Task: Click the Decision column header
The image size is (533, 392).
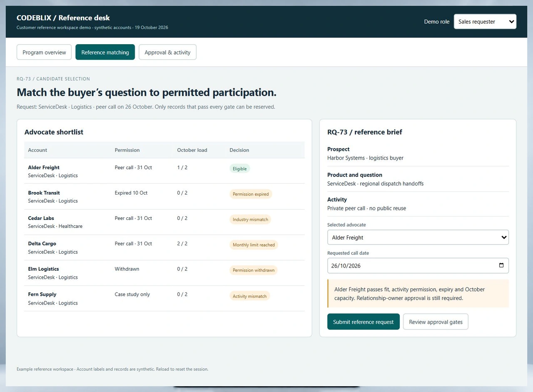Action: point(239,150)
